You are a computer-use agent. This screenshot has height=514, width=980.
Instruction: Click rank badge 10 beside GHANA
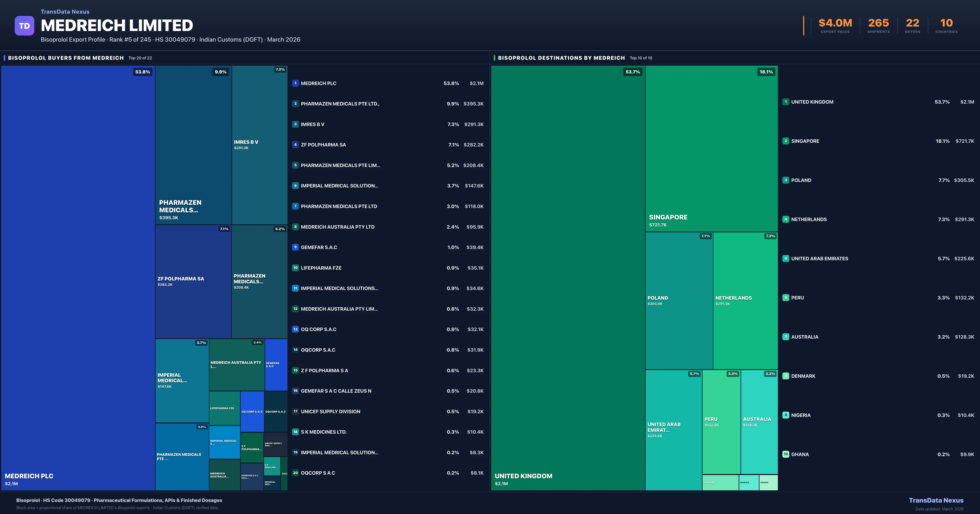tap(786, 454)
